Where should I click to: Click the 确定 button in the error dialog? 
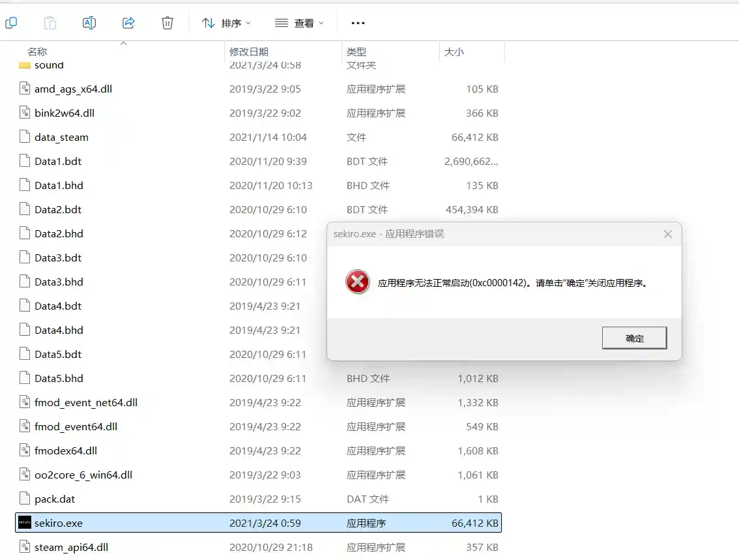coord(633,338)
